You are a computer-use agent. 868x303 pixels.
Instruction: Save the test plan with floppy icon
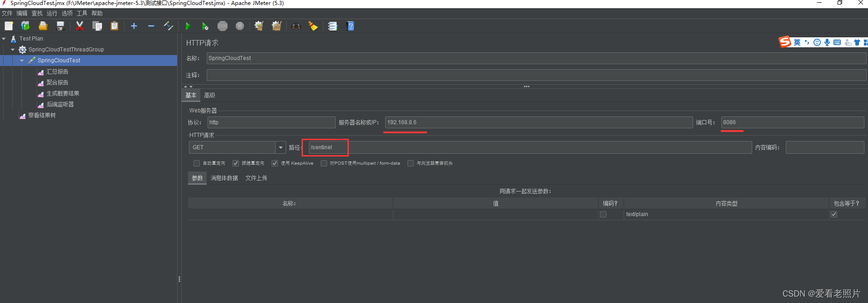[x=60, y=26]
